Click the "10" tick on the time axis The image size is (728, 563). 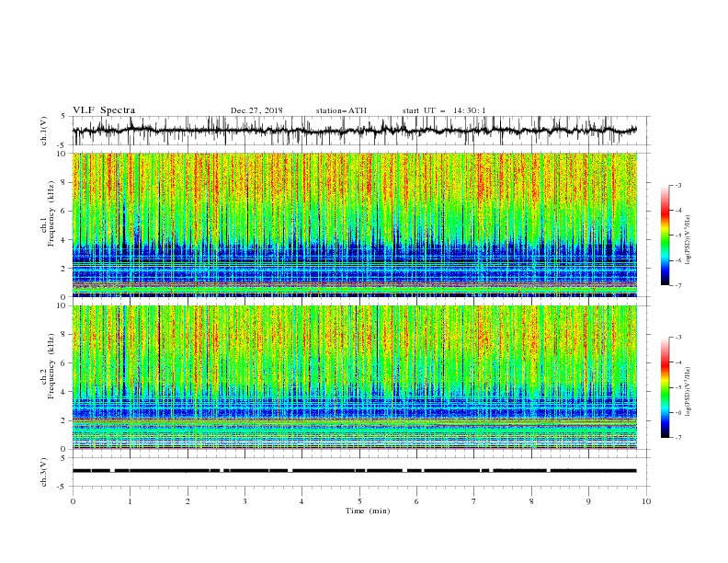tap(646, 501)
